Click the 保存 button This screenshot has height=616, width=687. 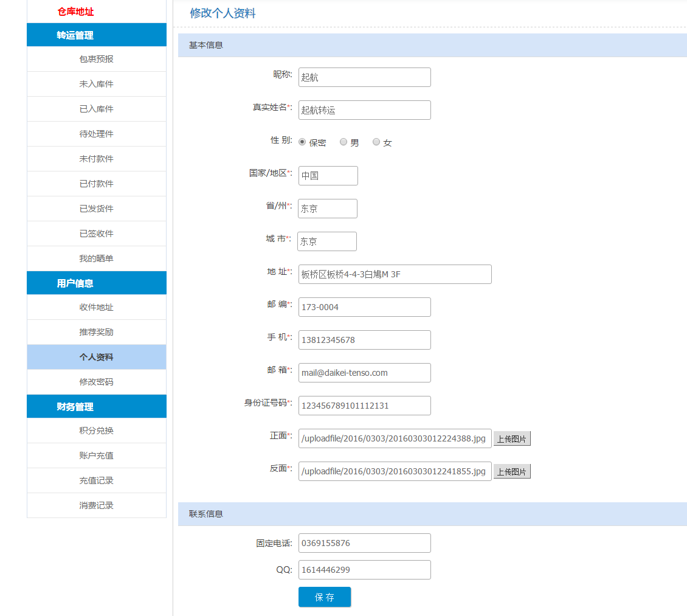pyautogui.click(x=325, y=597)
